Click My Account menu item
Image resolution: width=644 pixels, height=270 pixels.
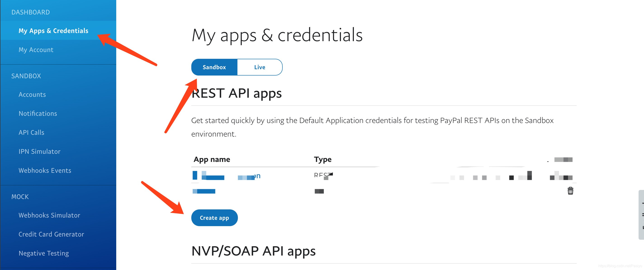(x=37, y=49)
